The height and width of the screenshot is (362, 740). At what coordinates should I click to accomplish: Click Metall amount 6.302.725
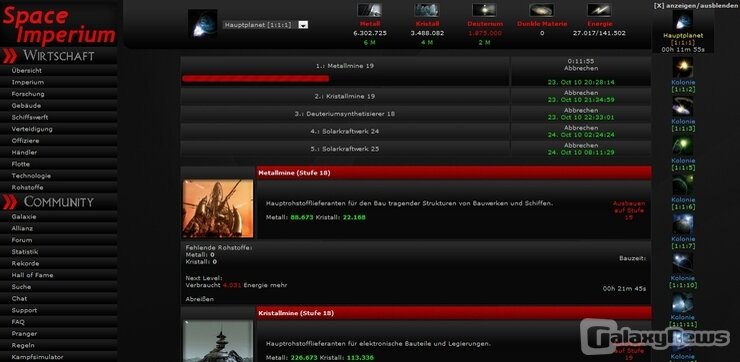[x=370, y=34]
